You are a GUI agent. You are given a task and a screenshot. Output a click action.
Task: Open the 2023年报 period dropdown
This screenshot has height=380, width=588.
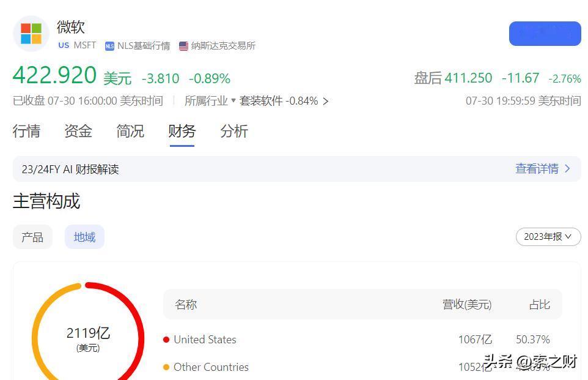coord(548,237)
